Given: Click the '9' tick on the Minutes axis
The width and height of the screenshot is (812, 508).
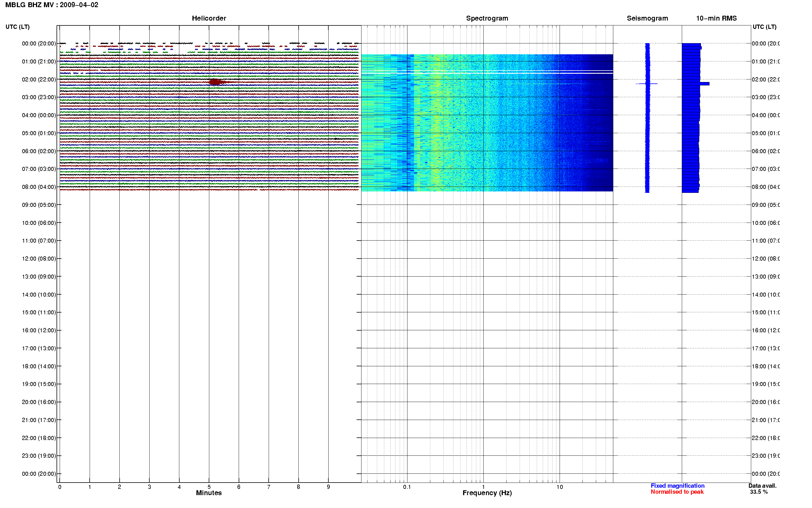Looking at the screenshot, I should click(328, 487).
